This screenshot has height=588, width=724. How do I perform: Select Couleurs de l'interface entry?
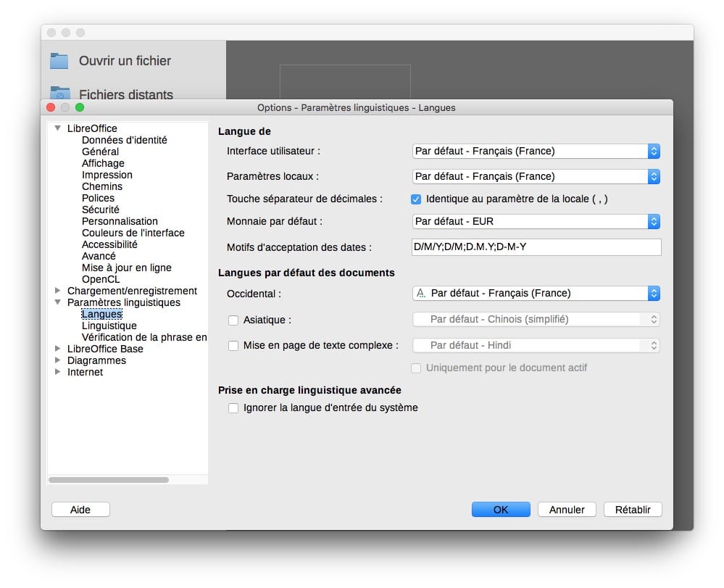(x=133, y=233)
